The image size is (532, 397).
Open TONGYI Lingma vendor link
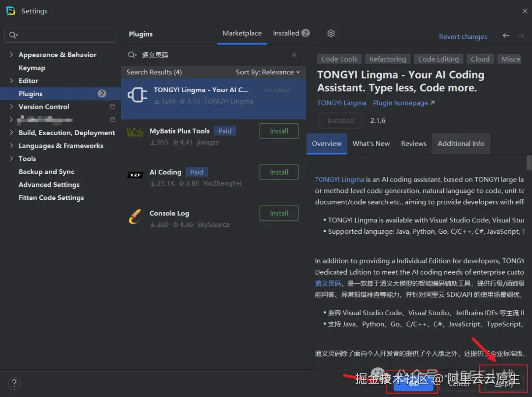(x=342, y=103)
